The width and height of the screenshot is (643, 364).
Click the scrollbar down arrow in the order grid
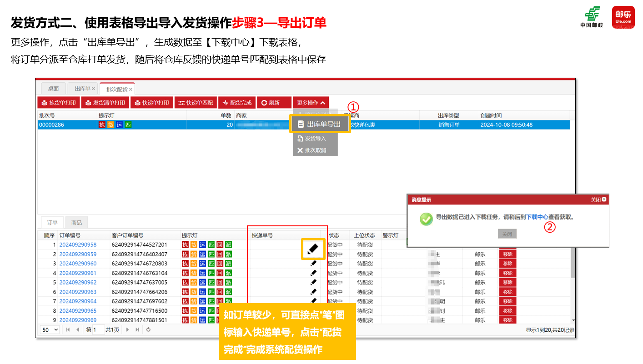point(573,321)
